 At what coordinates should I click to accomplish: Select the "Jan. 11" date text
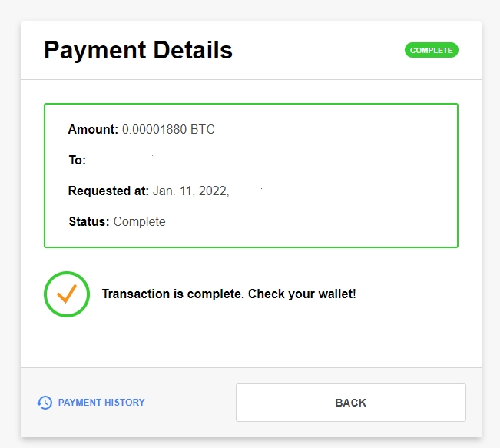pos(174,191)
